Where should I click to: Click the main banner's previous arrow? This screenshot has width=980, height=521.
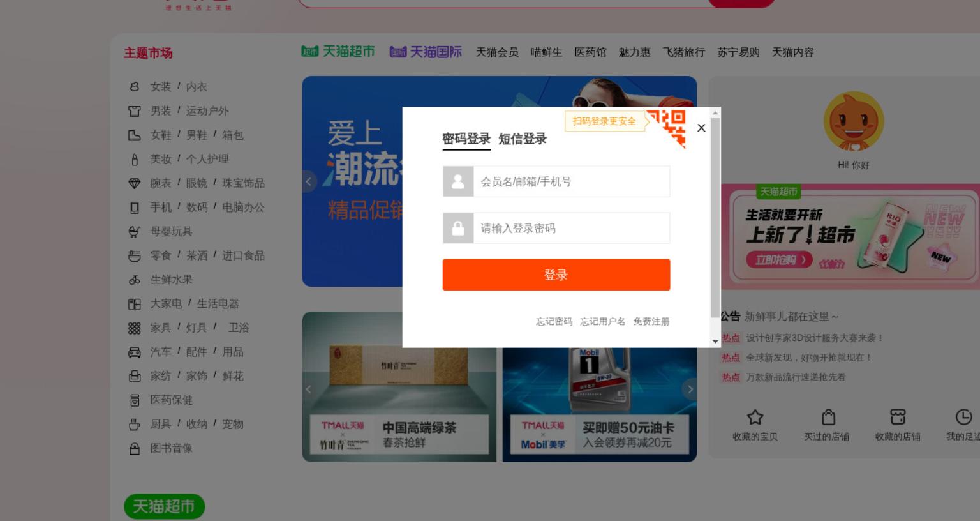click(309, 181)
